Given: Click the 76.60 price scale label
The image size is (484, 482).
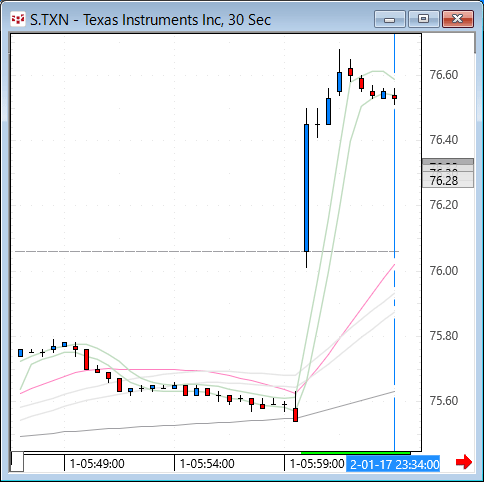Looking at the screenshot, I should [x=444, y=75].
